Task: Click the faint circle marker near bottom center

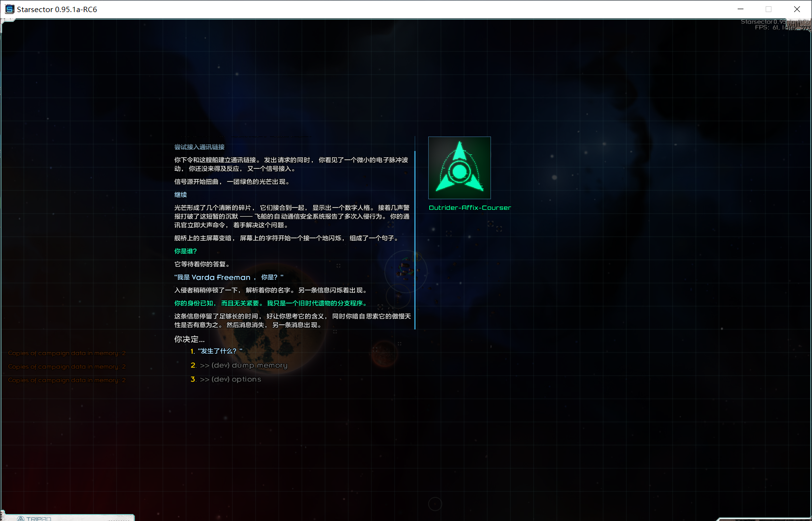Action: (435, 504)
